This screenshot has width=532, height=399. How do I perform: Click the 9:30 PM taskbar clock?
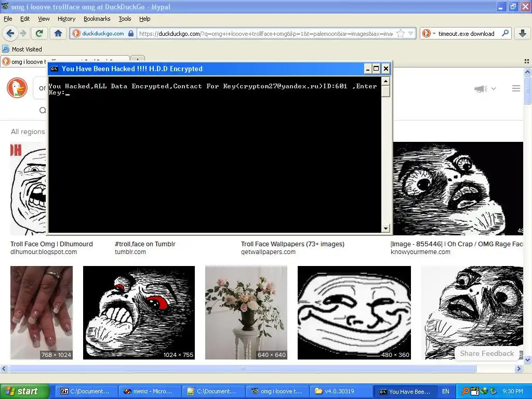(512, 391)
